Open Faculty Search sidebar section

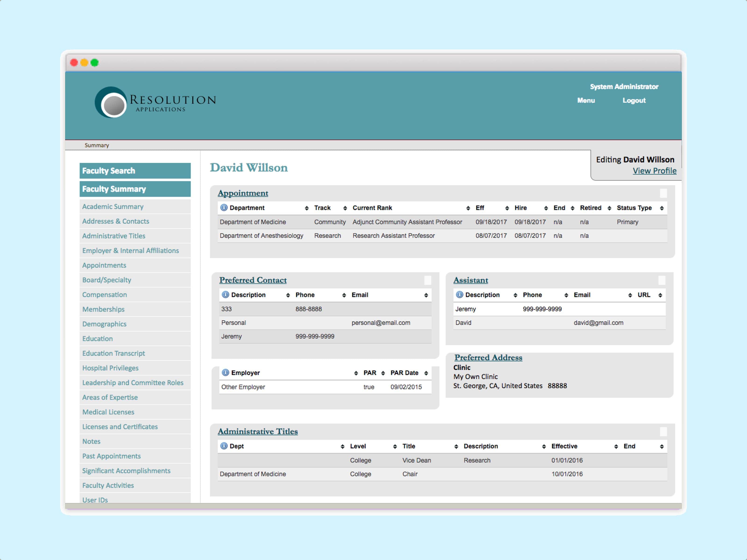pyautogui.click(x=135, y=171)
